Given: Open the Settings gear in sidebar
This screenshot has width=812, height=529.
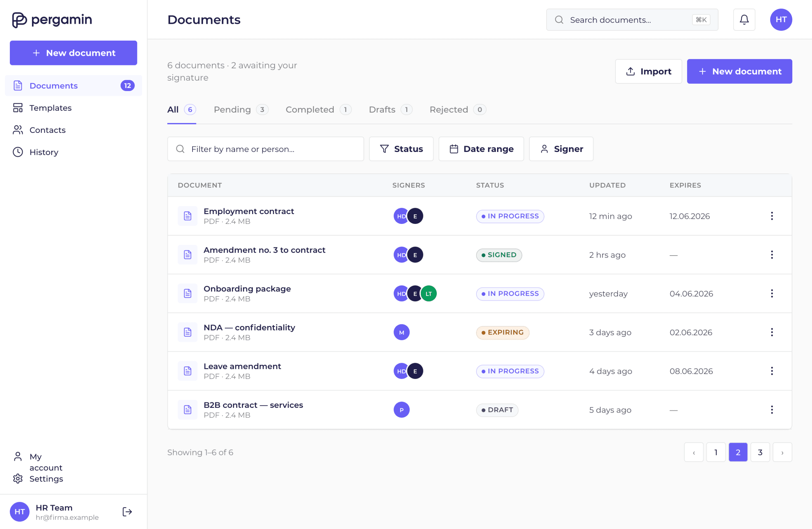Looking at the screenshot, I should click(x=18, y=479).
